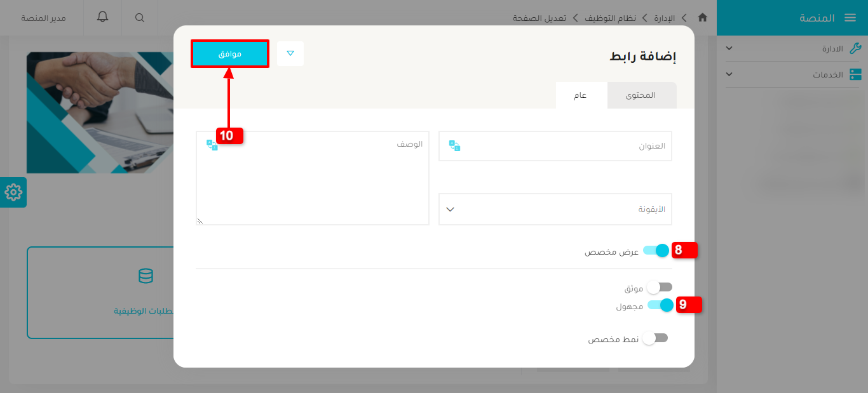This screenshot has height=393, width=868.
Task: Expand the الخدمات section in the sidebar
Action: tap(729, 74)
